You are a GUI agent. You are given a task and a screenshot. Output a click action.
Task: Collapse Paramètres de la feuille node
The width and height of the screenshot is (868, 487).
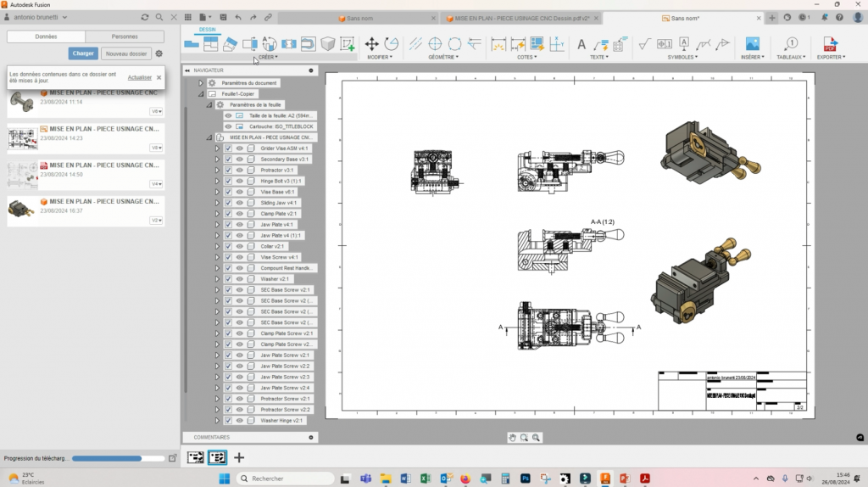[209, 104]
